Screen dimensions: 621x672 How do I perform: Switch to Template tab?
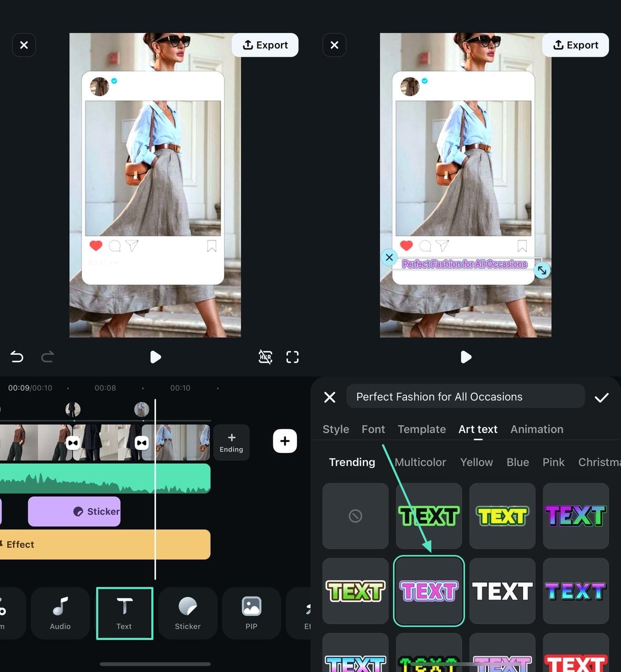click(x=422, y=429)
